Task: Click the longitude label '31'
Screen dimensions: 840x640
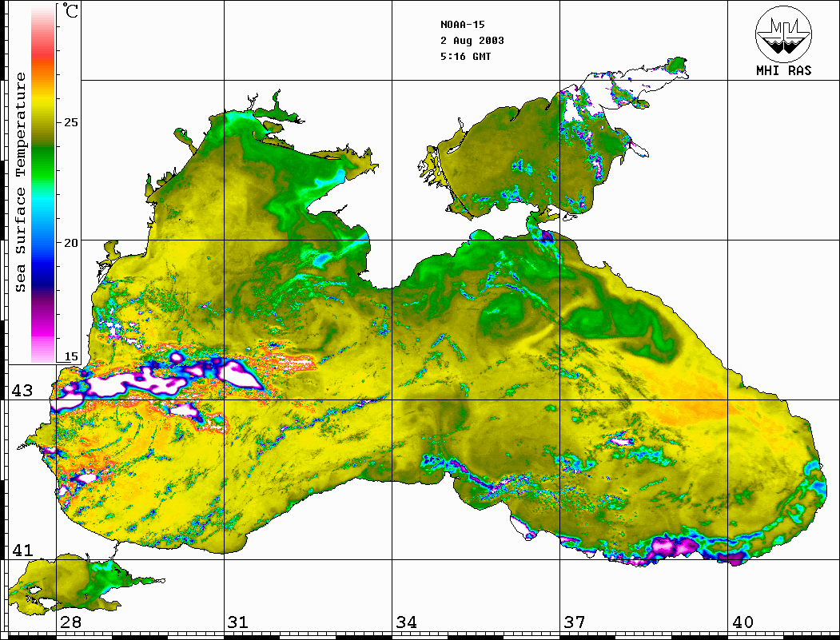Action: 238,622
